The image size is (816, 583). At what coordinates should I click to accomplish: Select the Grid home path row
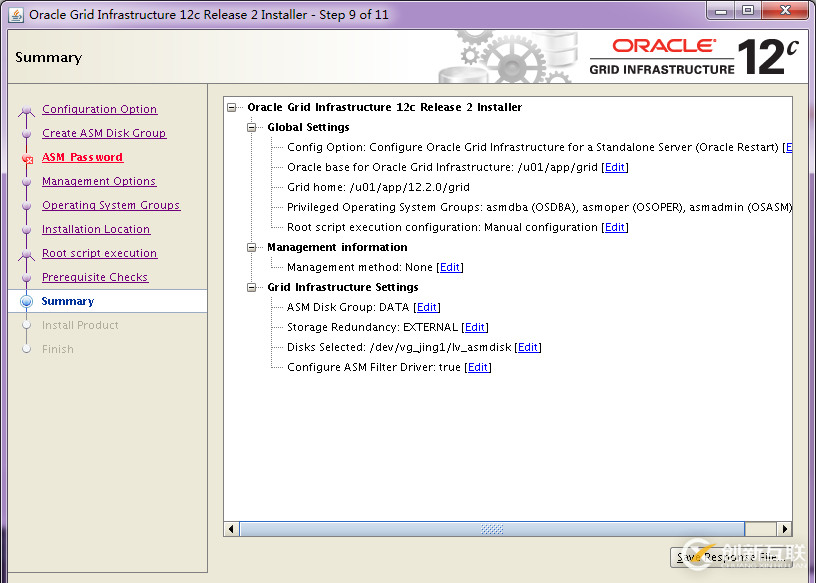click(x=378, y=187)
